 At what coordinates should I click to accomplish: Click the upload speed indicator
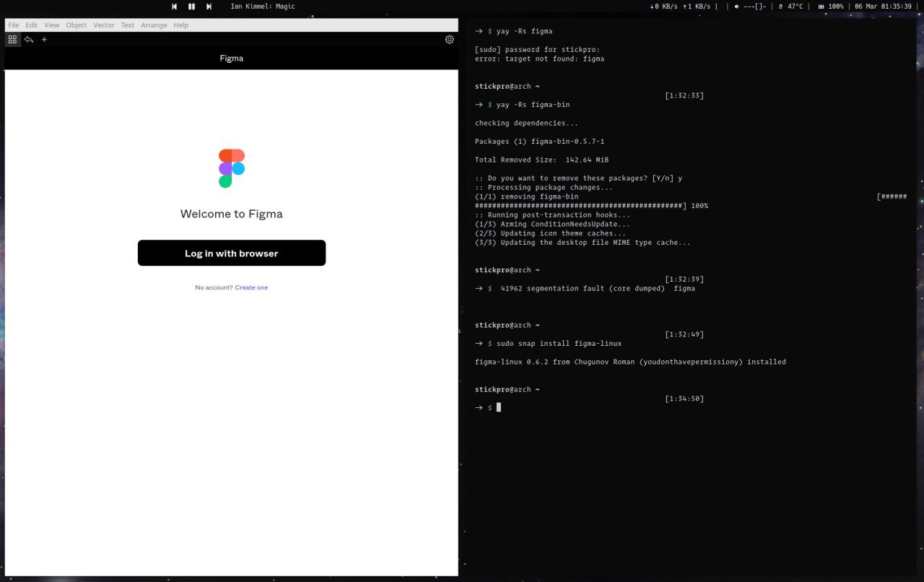tap(697, 6)
